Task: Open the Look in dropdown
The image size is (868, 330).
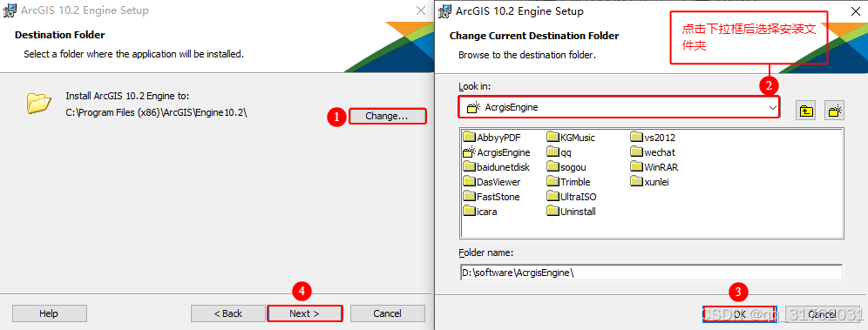Action: 619,107
